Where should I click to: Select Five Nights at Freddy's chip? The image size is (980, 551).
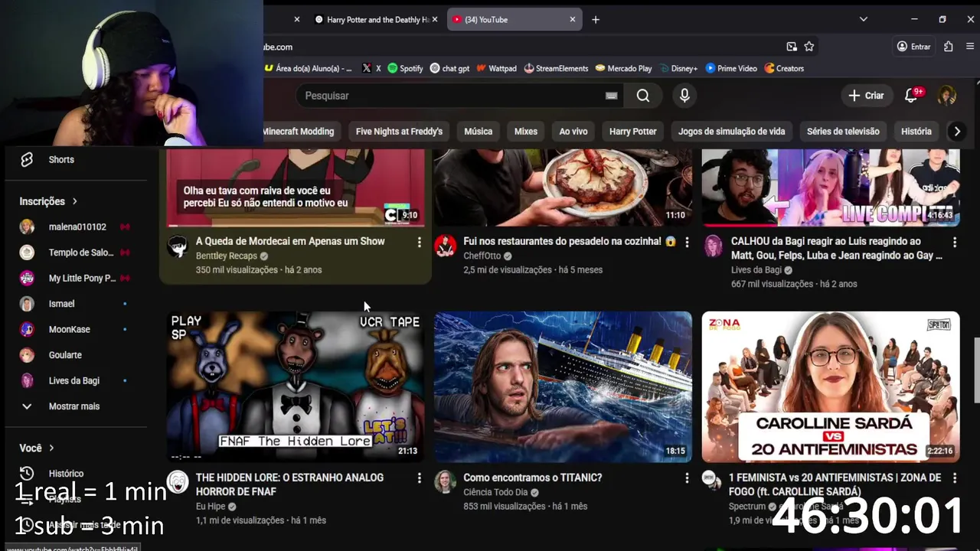[399, 132]
